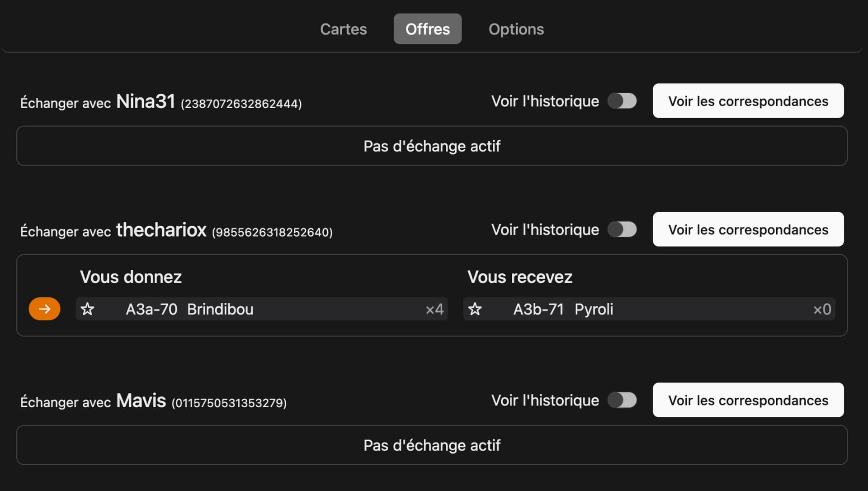Click thechariox's friend ID number
The width and height of the screenshot is (868, 491).
click(272, 232)
